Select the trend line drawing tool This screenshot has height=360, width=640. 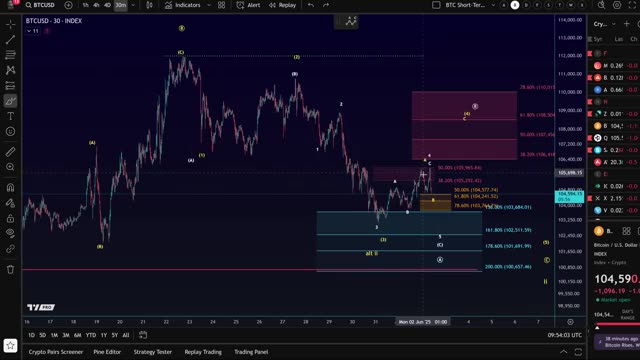tap(11, 40)
